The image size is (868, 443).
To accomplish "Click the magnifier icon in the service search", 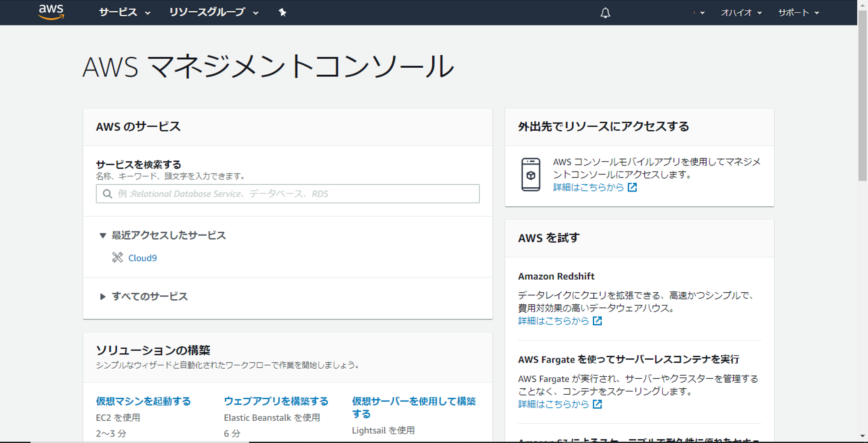I will click(107, 194).
